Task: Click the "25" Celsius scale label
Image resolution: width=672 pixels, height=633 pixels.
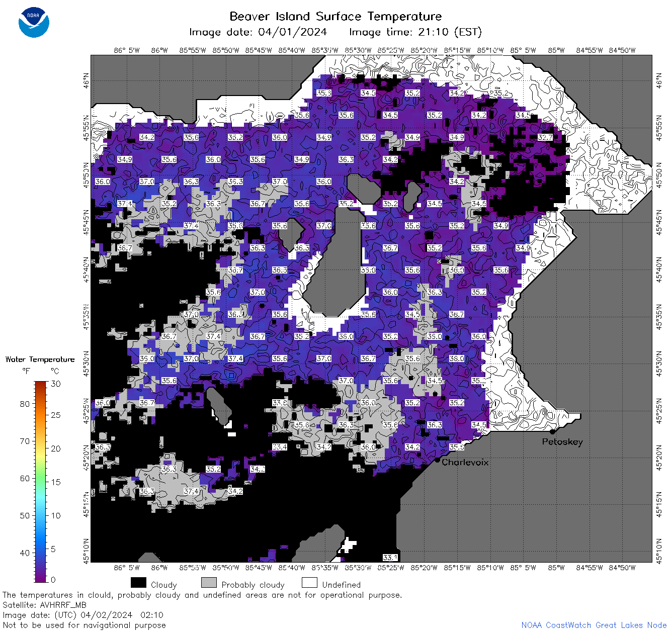Action: pyautogui.click(x=56, y=415)
